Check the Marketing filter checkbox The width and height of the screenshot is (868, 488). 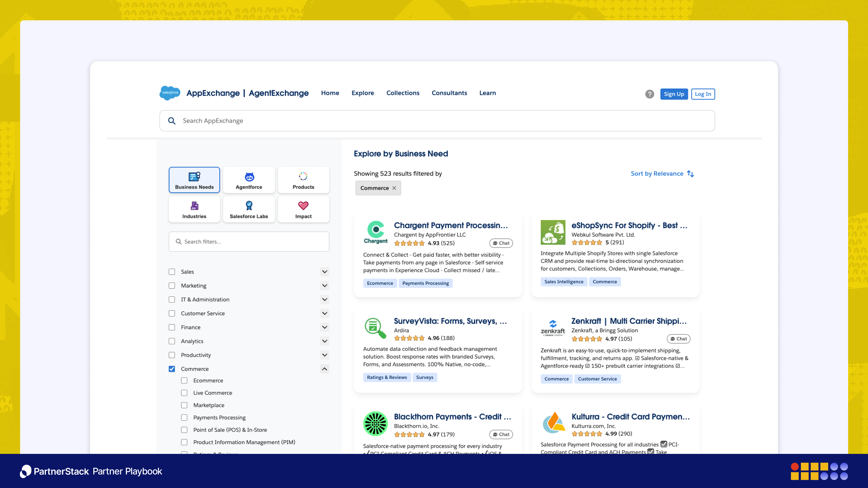(x=172, y=286)
